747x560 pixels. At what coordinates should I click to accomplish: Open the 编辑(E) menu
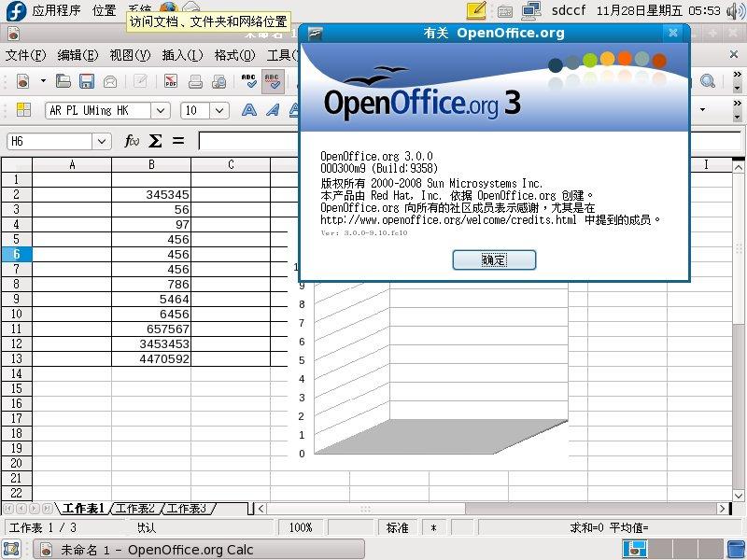pos(78,55)
